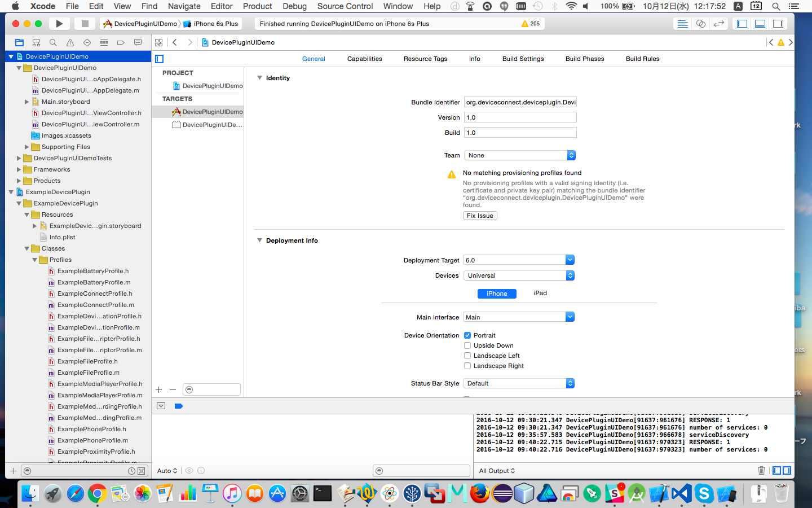Image resolution: width=812 pixels, height=508 pixels.
Task: Open the Devices dropdown set to Universal
Action: 519,275
